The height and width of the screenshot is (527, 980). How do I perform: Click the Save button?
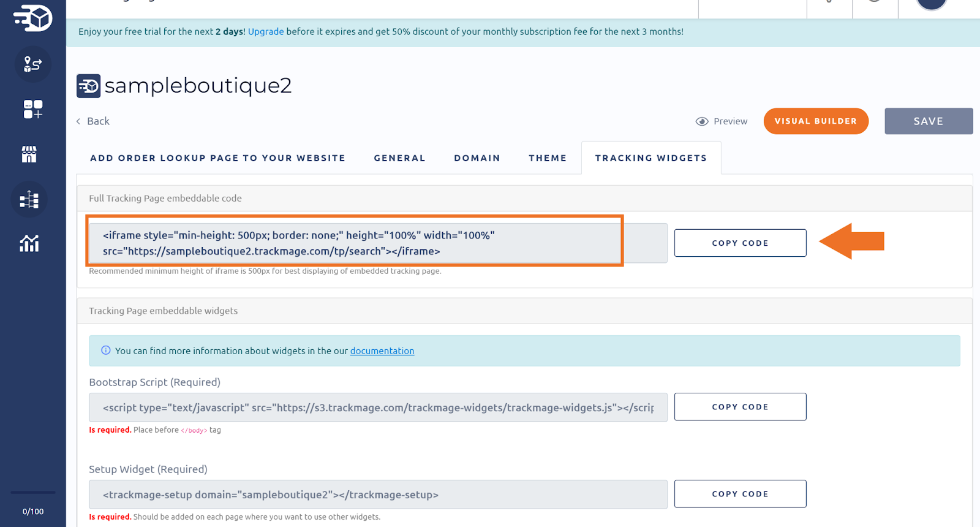929,121
